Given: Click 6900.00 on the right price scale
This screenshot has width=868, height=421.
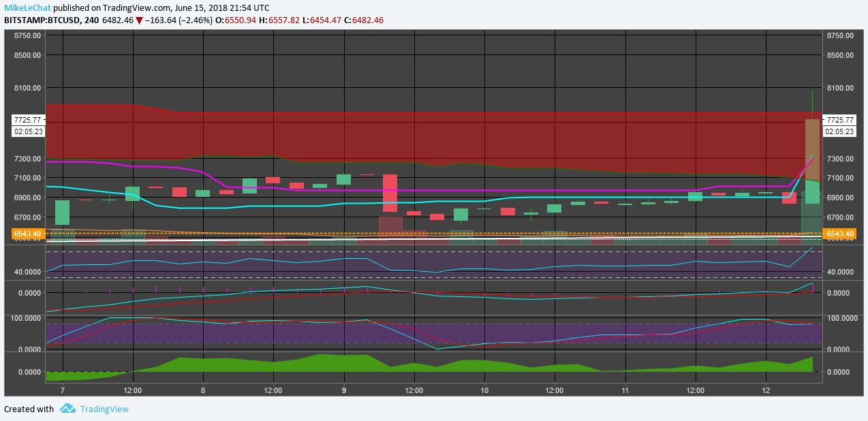Looking at the screenshot, I should click(840, 198).
